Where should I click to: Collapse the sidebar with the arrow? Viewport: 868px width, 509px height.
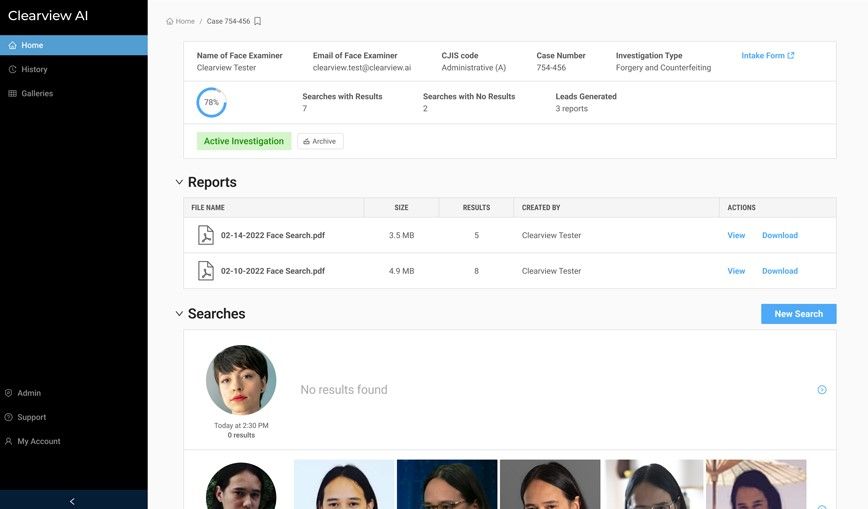pyautogui.click(x=73, y=501)
